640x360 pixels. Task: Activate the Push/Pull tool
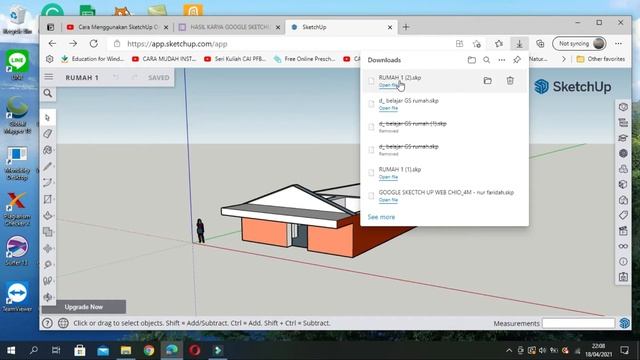coord(48,216)
